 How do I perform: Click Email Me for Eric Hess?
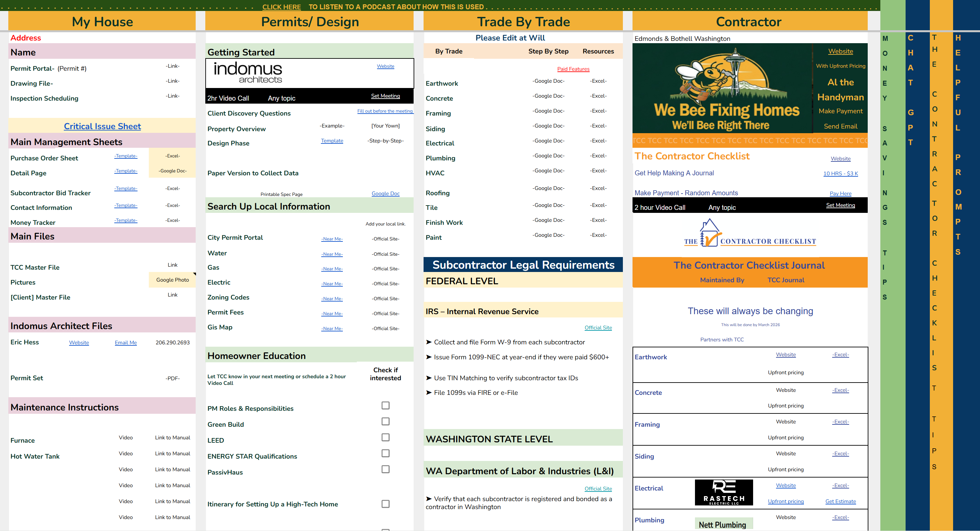126,343
